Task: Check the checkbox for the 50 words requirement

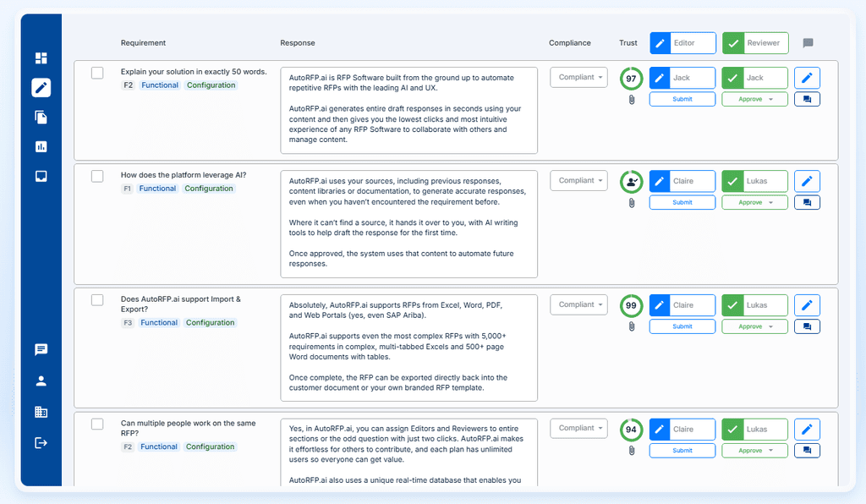Action: pyautogui.click(x=97, y=72)
